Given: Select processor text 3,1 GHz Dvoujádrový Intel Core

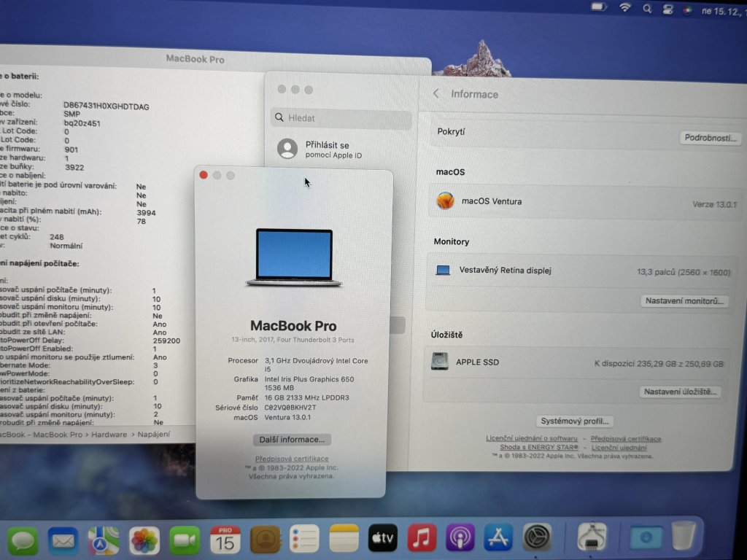Looking at the screenshot, I should tap(317, 361).
